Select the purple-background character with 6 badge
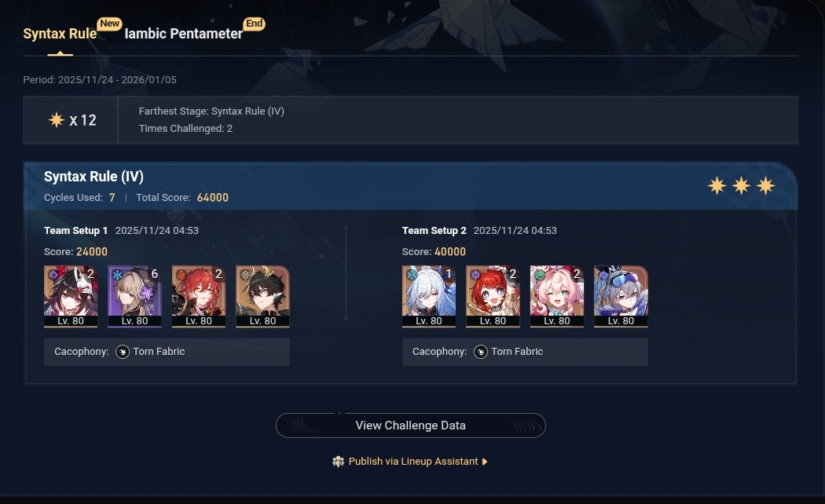Viewport: 825px width, 504px height. 134,297
